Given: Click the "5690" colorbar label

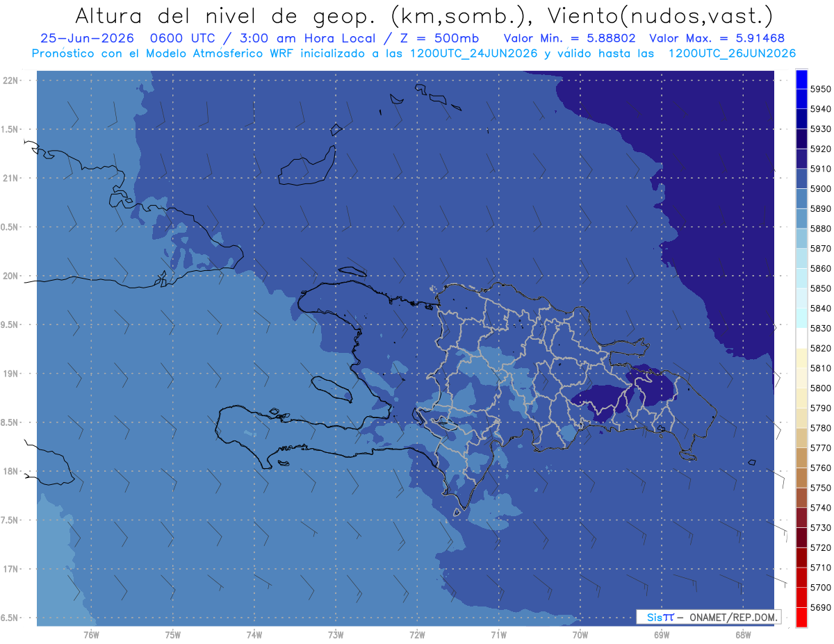Looking at the screenshot, I should click(x=821, y=608).
